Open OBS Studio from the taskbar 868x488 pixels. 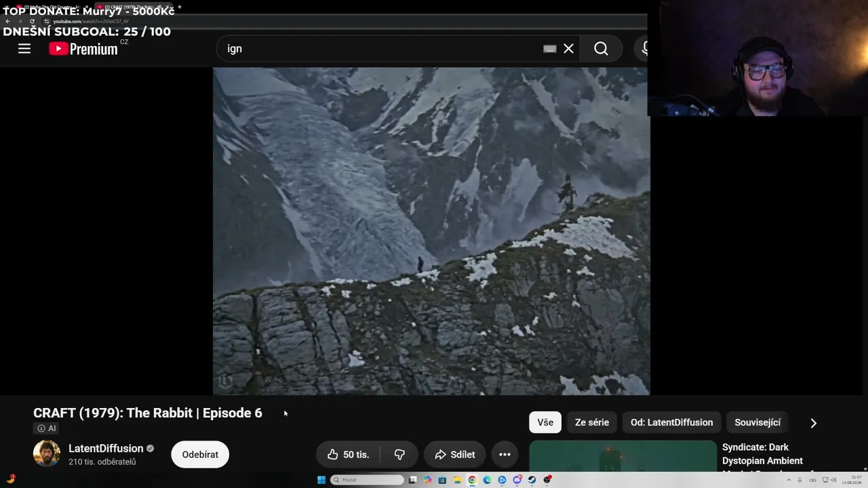point(547,480)
